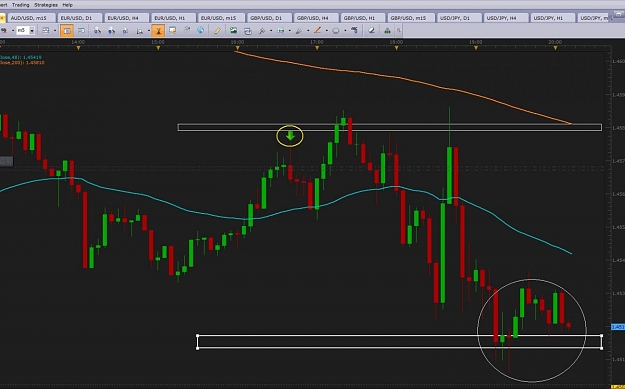Expand dropdown arrow beside green-blue toolbar icon
Viewport: 625px width, 389px height.
[x=289, y=31]
